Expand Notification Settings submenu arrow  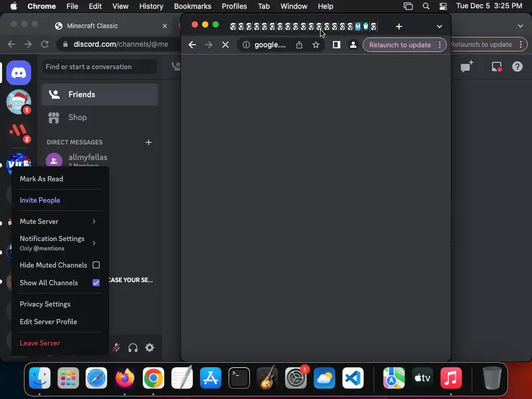(94, 243)
